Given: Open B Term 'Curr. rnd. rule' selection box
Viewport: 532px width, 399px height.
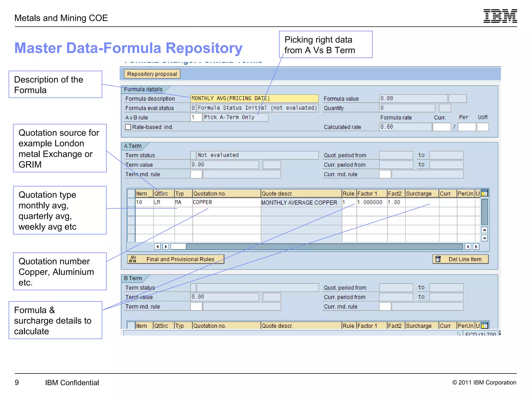Looking at the screenshot, I should point(385,307).
